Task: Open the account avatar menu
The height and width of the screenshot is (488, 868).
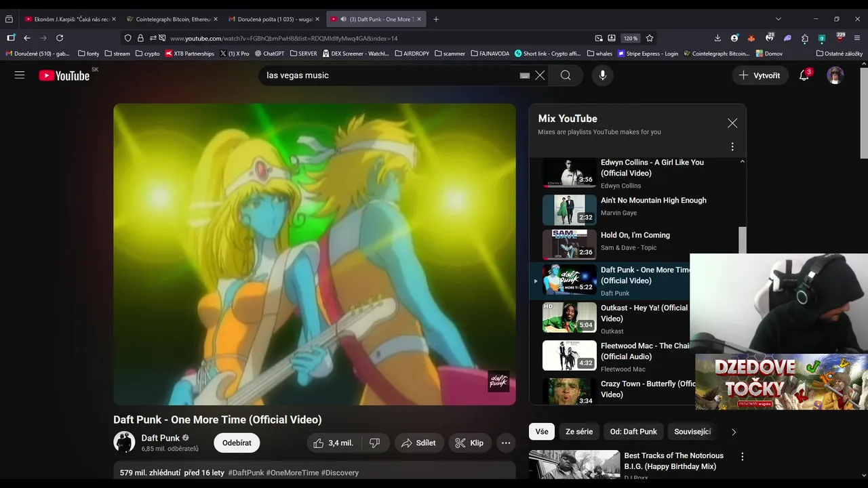Action: coord(835,75)
